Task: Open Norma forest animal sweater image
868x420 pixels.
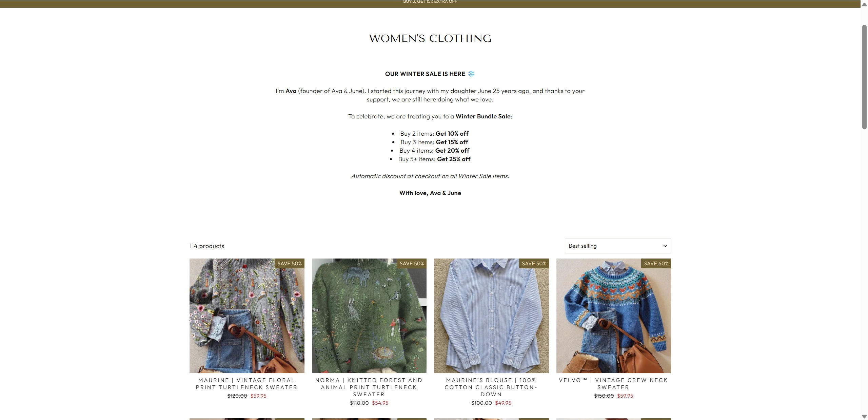Action: [369, 316]
